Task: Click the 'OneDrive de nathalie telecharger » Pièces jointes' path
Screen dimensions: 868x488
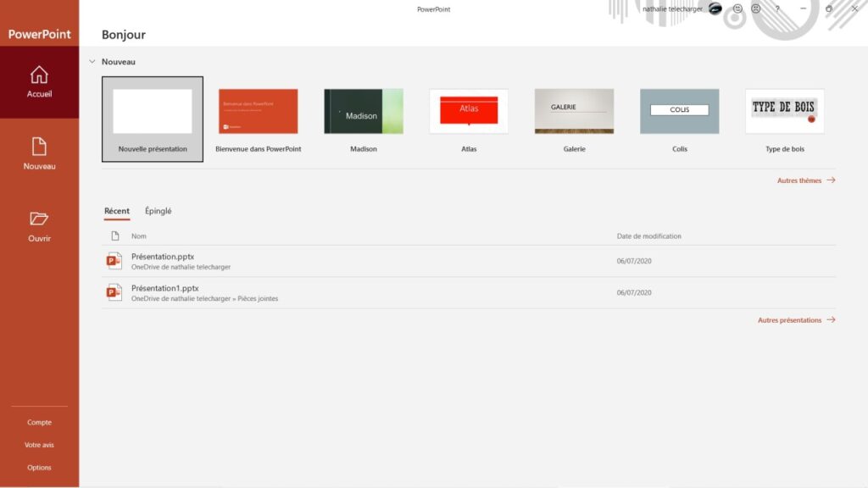Action: click(205, 299)
